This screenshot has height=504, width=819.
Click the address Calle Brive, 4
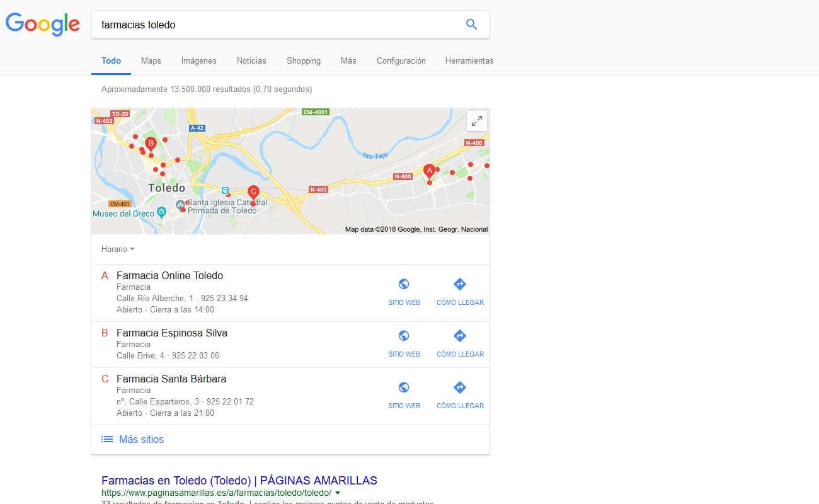(x=140, y=355)
